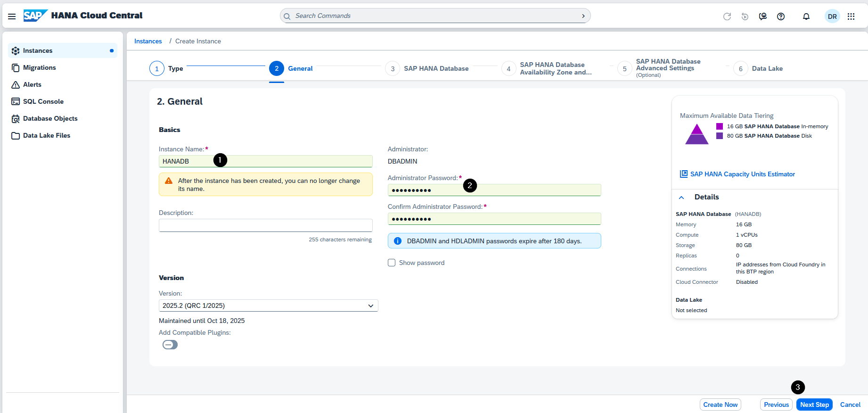Viewport: 868px width, 413px height.
Task: Go to step 6 Data Lake
Action: click(x=758, y=68)
